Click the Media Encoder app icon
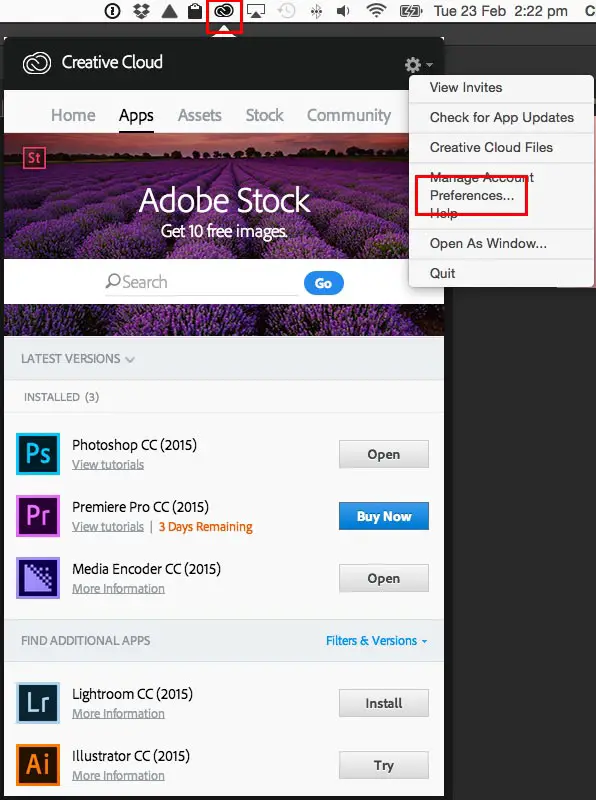This screenshot has width=596, height=800. tap(38, 578)
